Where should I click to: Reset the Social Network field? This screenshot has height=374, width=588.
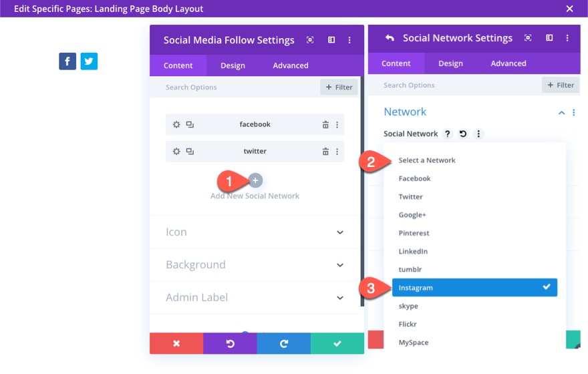coord(463,134)
